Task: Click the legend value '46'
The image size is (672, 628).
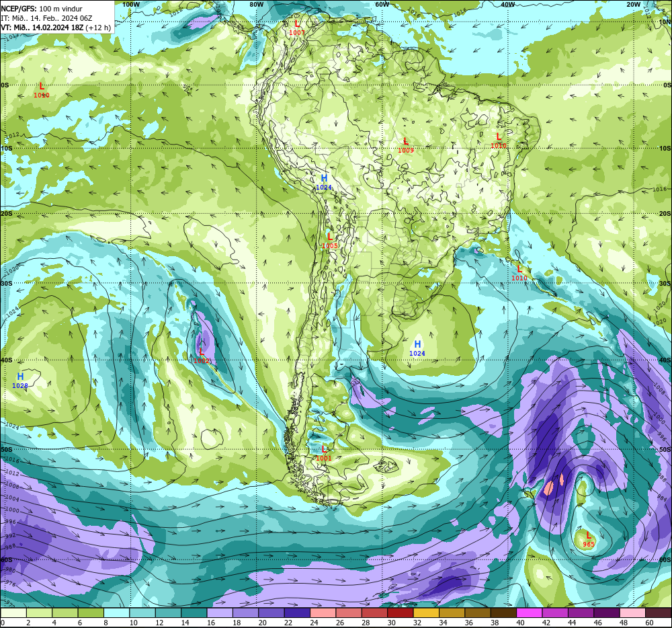Action: [x=598, y=623]
